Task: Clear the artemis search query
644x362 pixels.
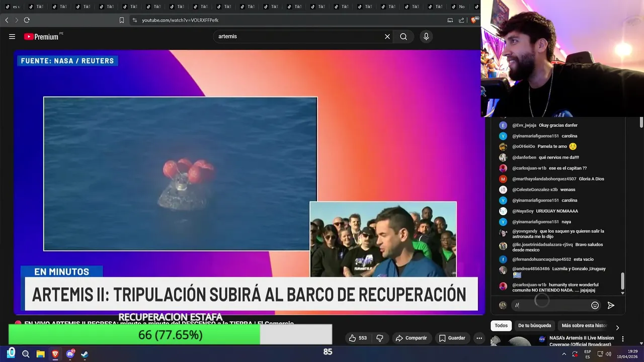Action: point(387,37)
